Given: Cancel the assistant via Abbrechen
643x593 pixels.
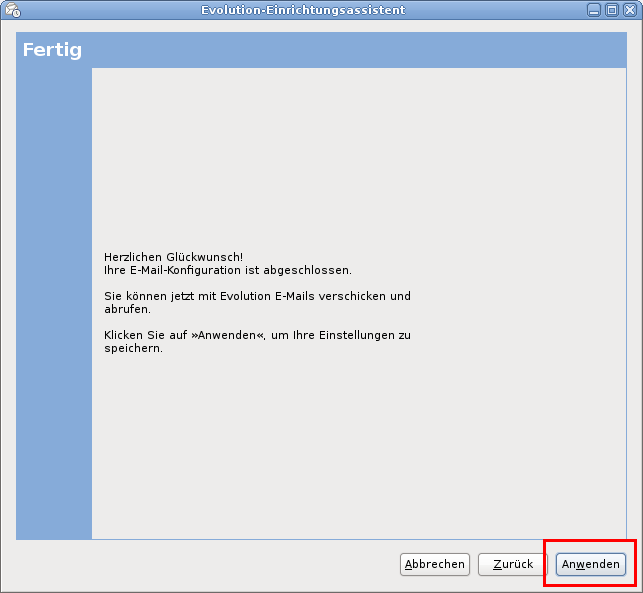Looking at the screenshot, I should coord(435,564).
